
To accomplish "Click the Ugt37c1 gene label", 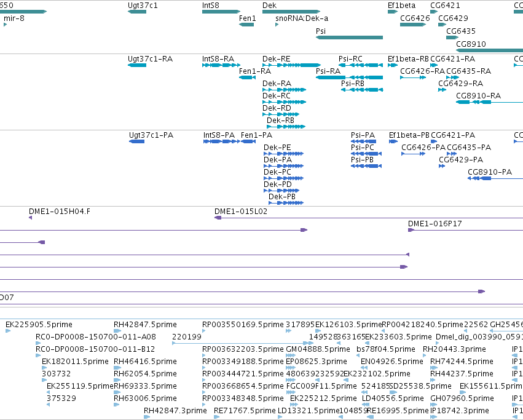I will 143,6.
